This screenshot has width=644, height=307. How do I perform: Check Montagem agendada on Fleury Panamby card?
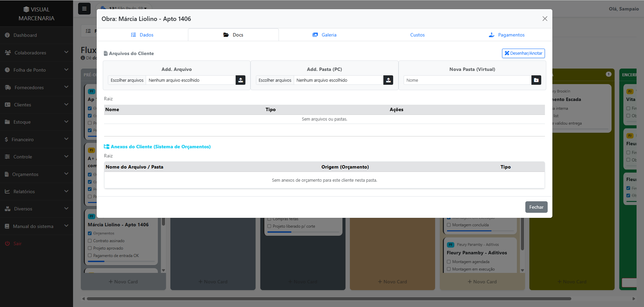(449, 262)
